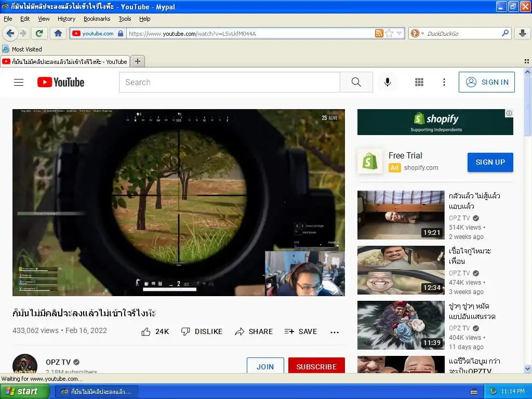Click the SIGN IN button

pos(486,82)
